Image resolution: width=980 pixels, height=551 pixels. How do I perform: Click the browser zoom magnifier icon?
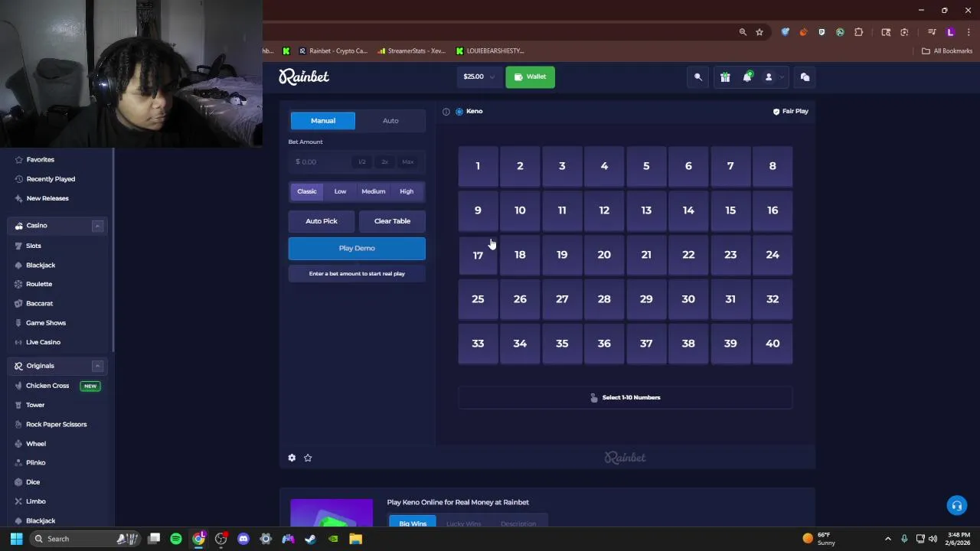click(743, 32)
